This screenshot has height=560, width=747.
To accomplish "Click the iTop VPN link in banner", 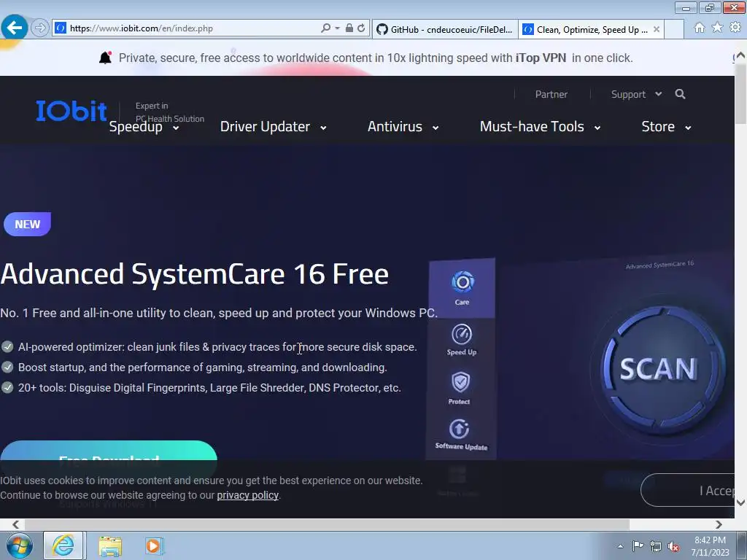I will (x=541, y=58).
